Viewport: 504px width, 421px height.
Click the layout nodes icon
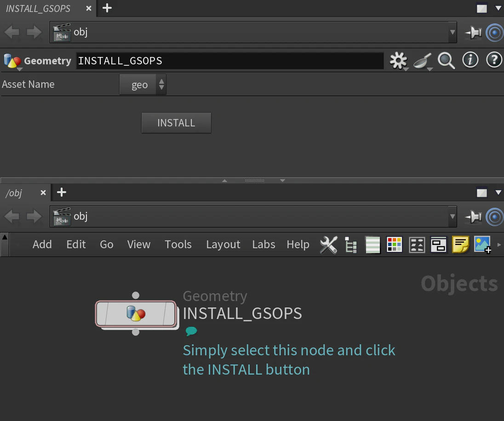point(417,245)
